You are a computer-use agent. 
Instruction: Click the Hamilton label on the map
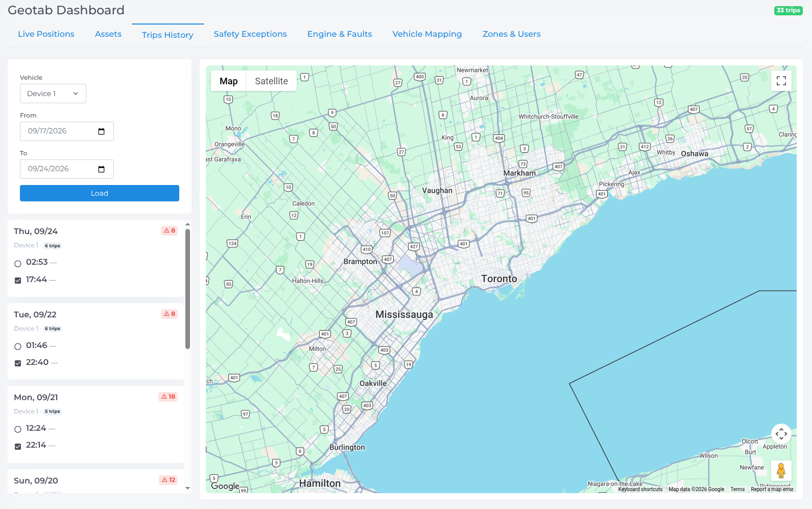[x=320, y=483]
